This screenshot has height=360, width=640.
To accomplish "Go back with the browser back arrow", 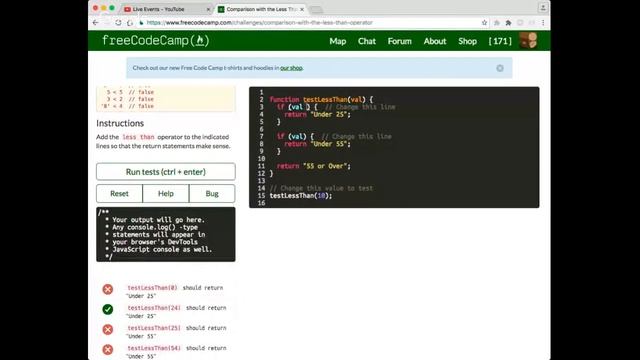I will (96, 23).
